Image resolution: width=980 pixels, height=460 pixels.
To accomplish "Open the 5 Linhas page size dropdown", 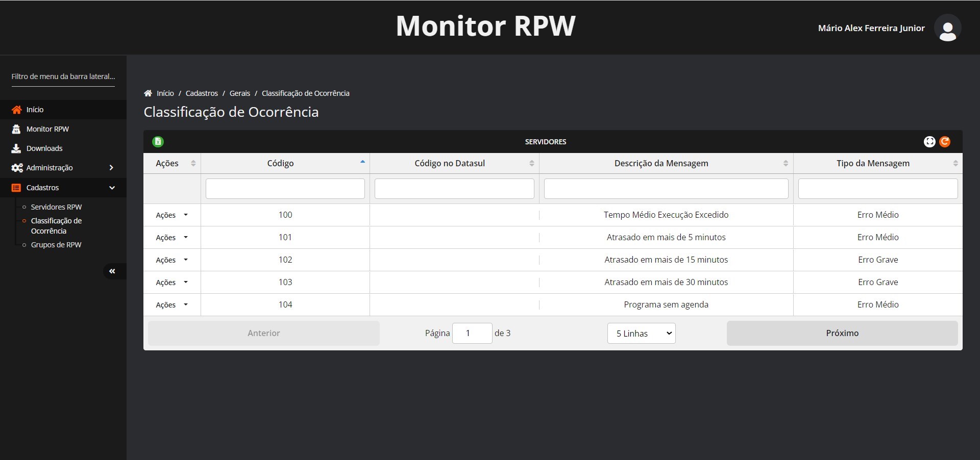I will (x=641, y=334).
